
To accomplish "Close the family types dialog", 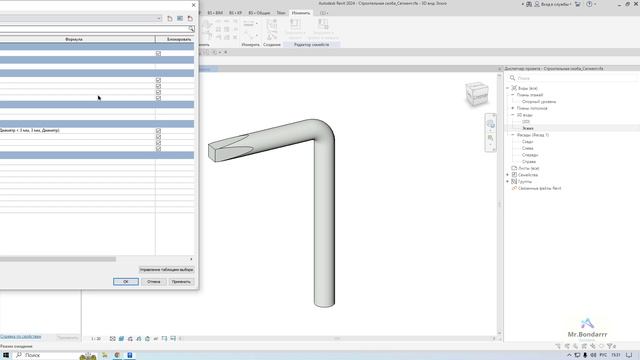I will tap(193, 5).
